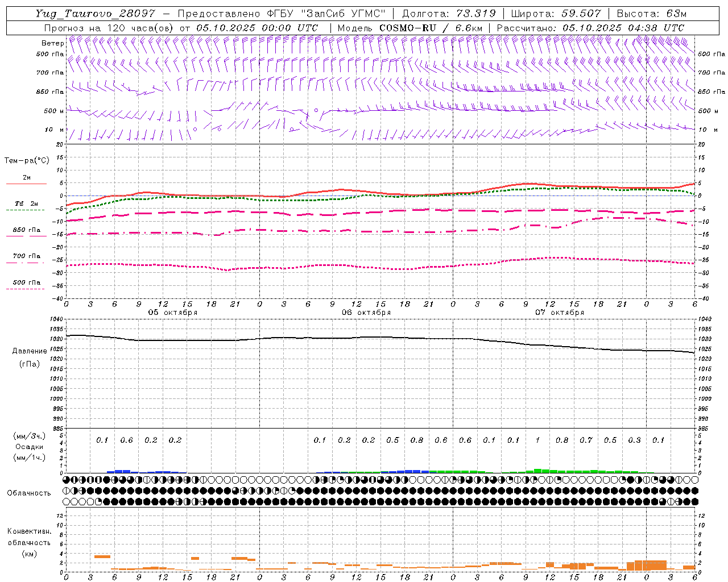Select the latitude value Широта: 59.507
Viewport: 728px width, 582px height.
click(x=556, y=14)
